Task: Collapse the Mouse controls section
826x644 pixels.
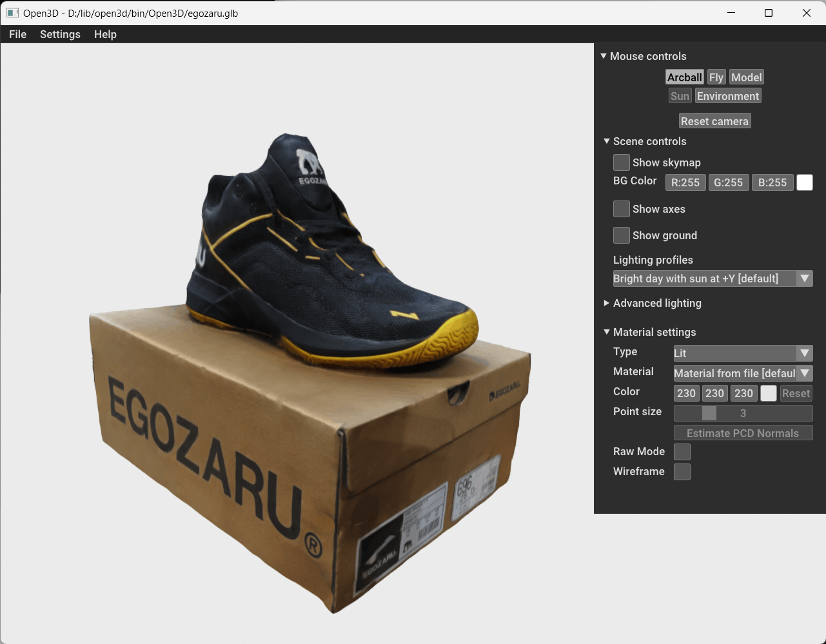Action: [604, 56]
